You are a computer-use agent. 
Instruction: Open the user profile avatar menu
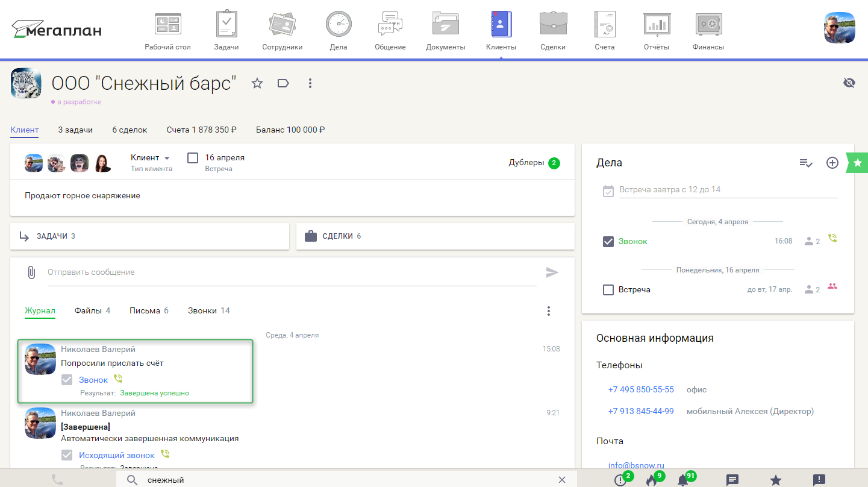[x=839, y=28]
